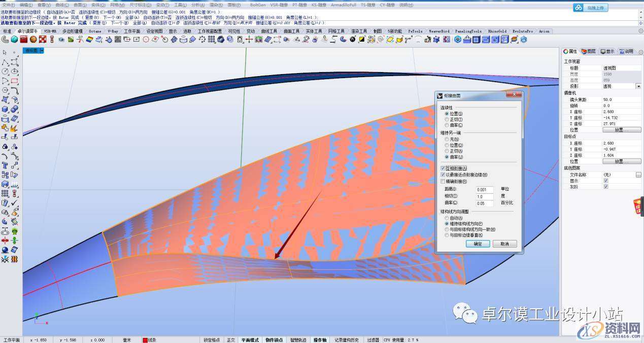Switch to the V-Ray toolbar tab

[x=113, y=31]
